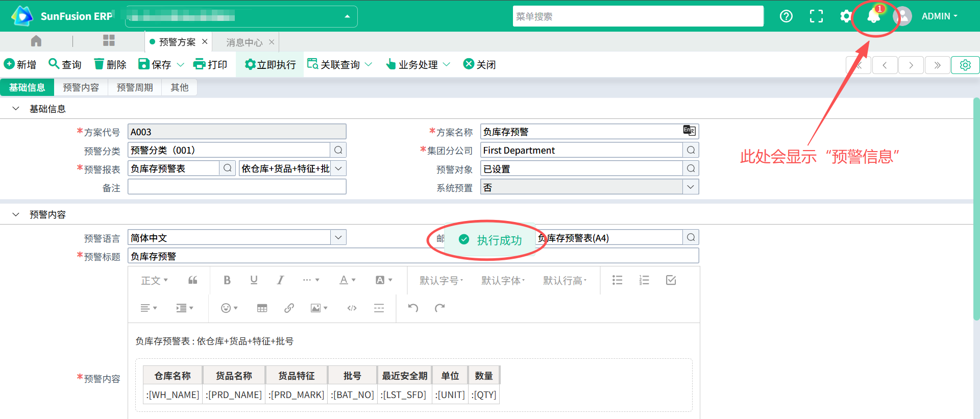Open the help question mark icon
Screen dimensions: 980x419
pyautogui.click(x=786, y=16)
